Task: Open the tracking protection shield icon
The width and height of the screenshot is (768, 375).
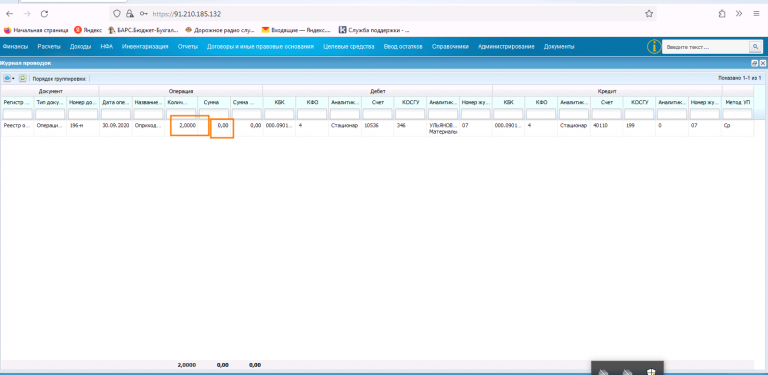Action: point(117,14)
